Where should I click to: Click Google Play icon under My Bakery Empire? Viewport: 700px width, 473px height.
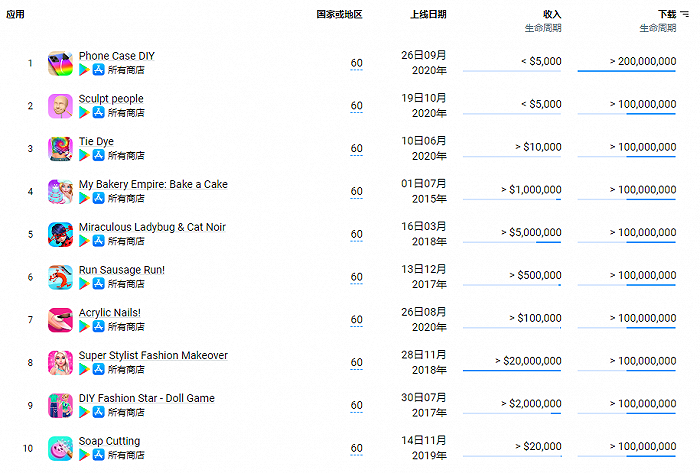coord(84,198)
